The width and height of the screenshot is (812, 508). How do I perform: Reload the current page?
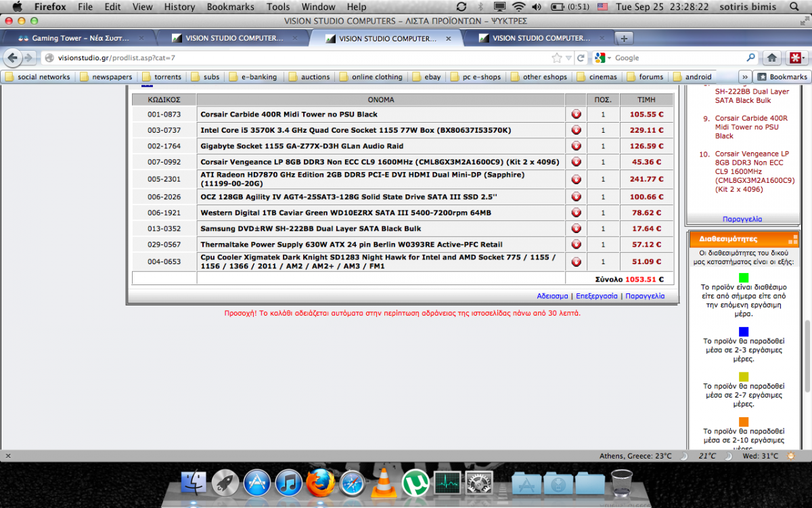[x=581, y=58]
